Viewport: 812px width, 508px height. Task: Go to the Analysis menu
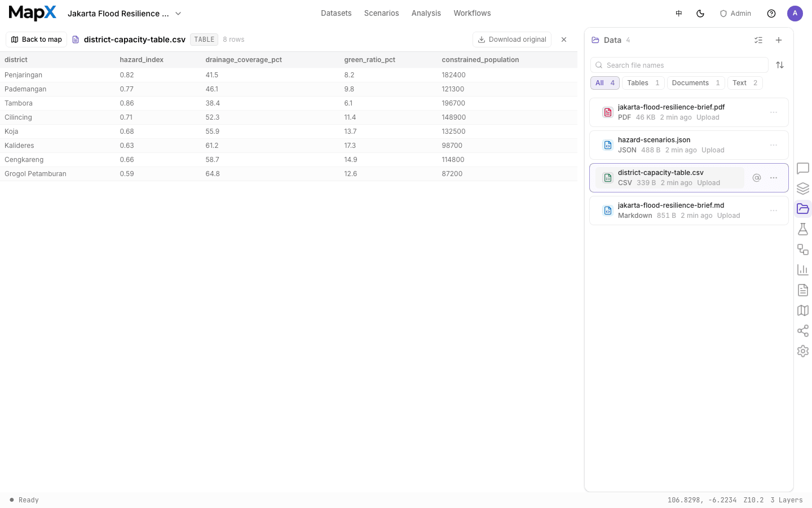(426, 13)
